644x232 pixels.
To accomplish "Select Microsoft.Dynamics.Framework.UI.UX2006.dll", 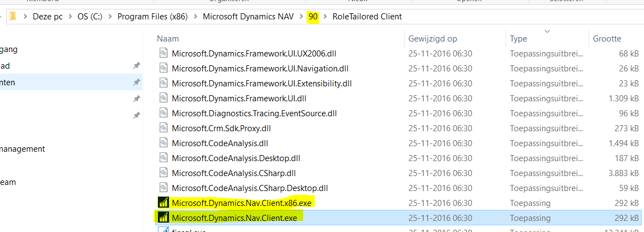I will point(254,53).
